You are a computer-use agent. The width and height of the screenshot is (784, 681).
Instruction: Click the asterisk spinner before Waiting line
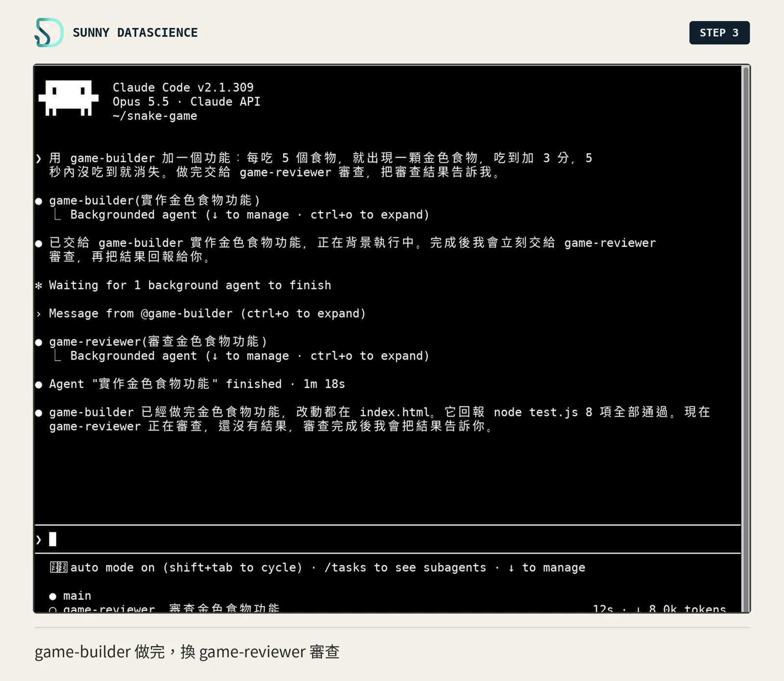(39, 285)
